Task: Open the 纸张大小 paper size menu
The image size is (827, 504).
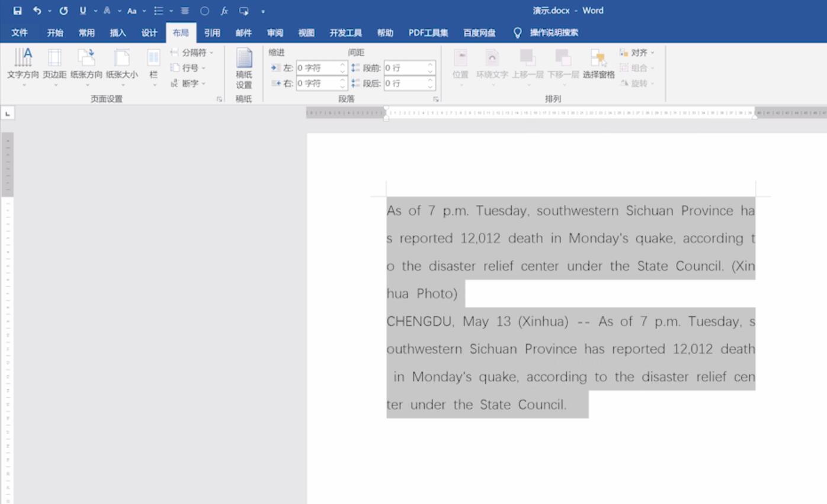Action: (122, 68)
